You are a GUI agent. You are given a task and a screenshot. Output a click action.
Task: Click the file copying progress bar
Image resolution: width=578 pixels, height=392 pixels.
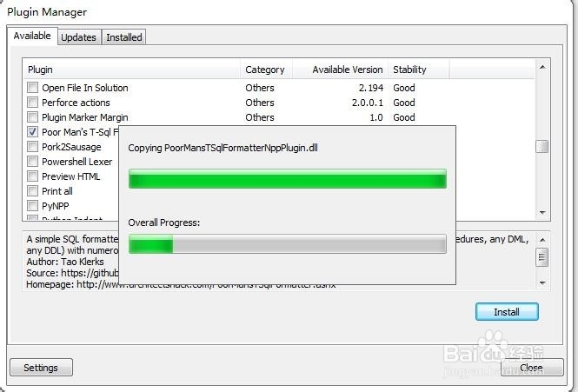(x=288, y=178)
